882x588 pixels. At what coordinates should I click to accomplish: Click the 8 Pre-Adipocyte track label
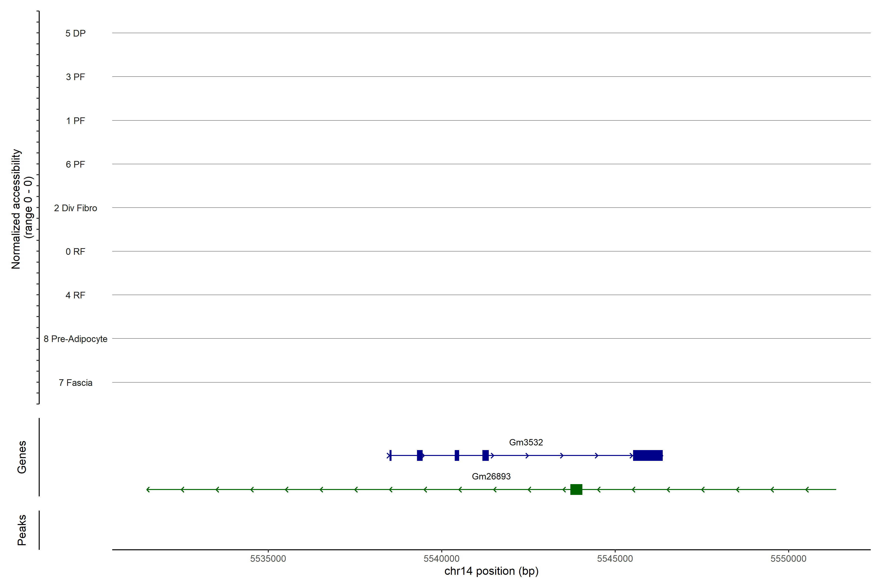75,339
